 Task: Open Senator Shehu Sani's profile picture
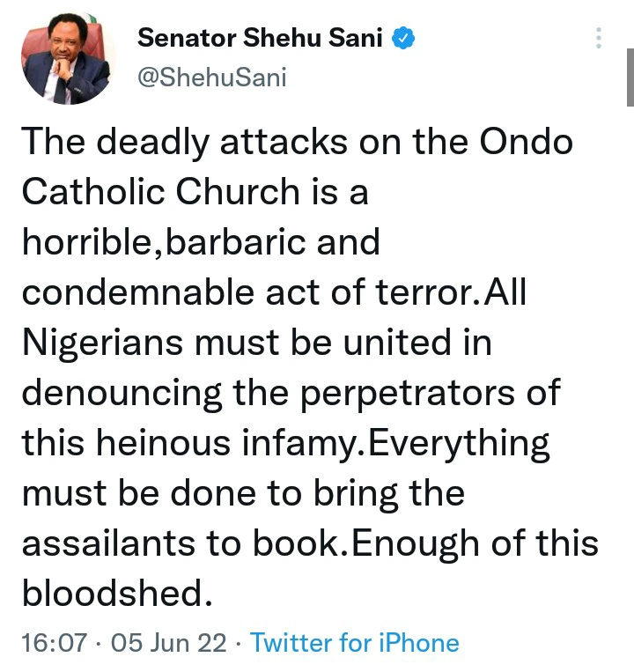(x=69, y=57)
